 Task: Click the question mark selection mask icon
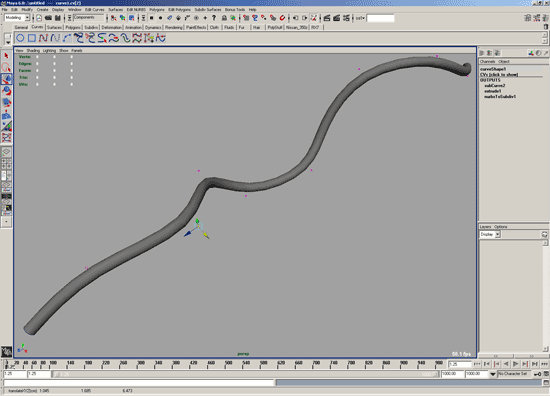(214, 18)
